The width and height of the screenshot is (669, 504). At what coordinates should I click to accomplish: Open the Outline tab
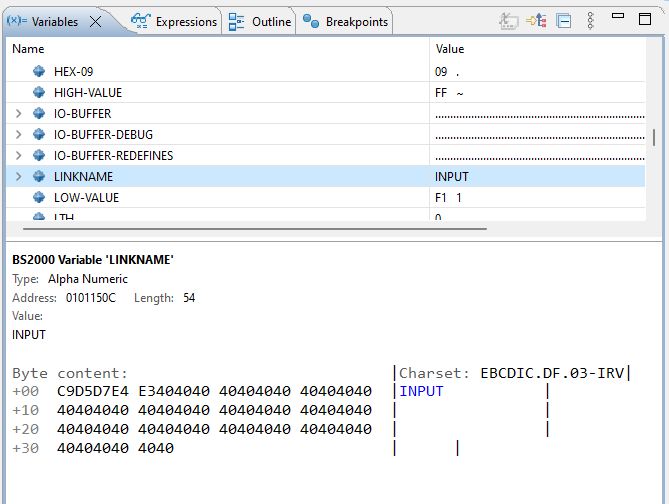260,22
